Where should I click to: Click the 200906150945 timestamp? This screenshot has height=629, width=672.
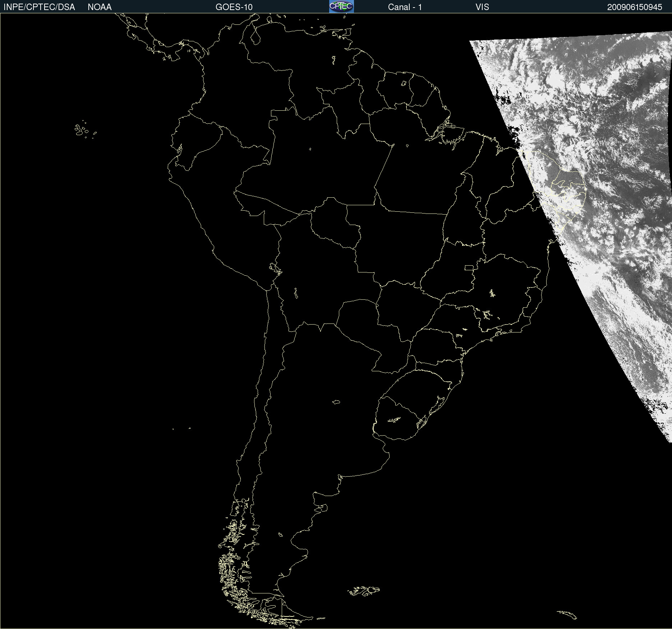(x=635, y=7)
